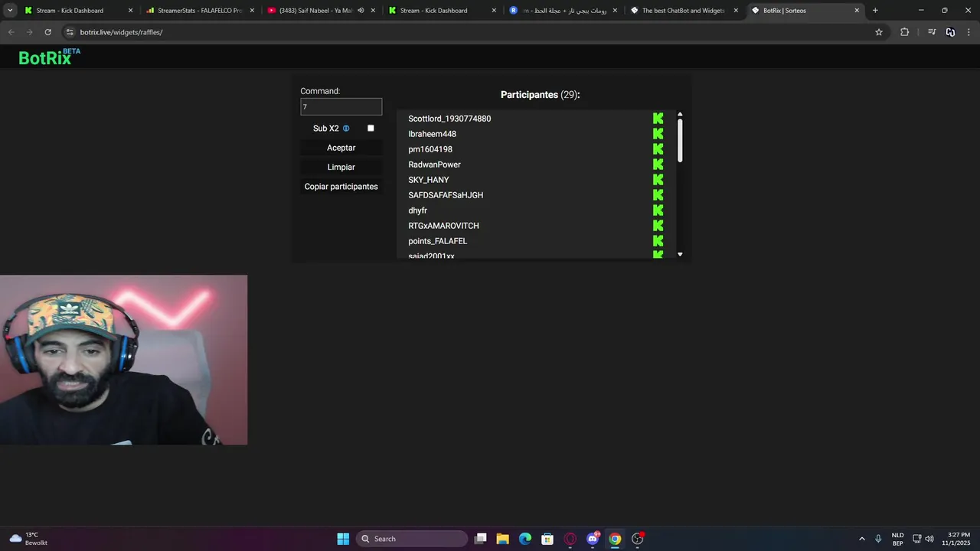The image size is (980, 551).
Task: Click the Kick icon beside SKY_HANY
Action: (658, 180)
